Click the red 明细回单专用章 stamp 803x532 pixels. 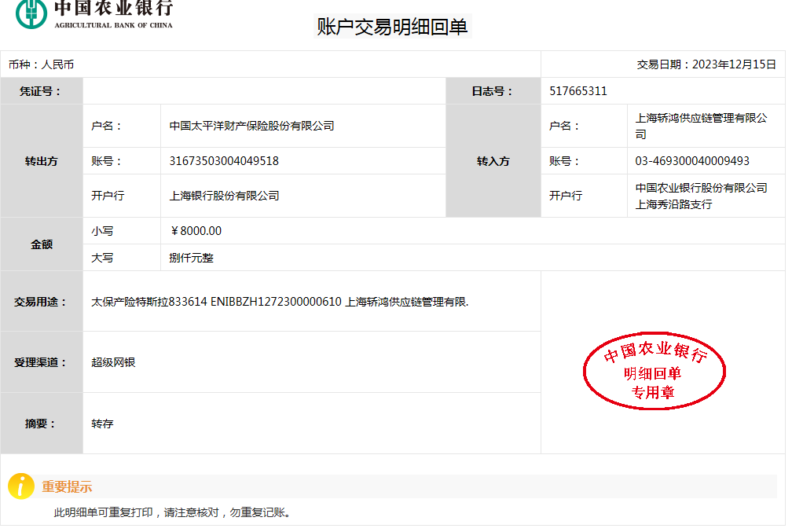[x=654, y=372]
